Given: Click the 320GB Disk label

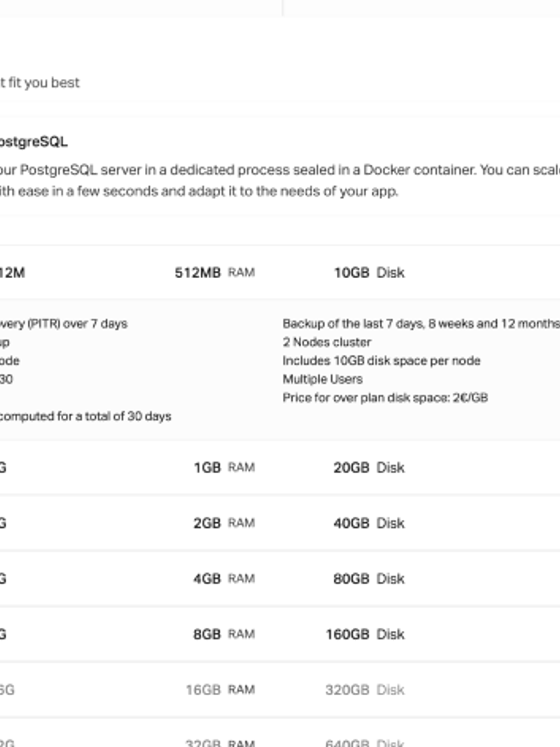Looking at the screenshot, I should tap(365, 690).
